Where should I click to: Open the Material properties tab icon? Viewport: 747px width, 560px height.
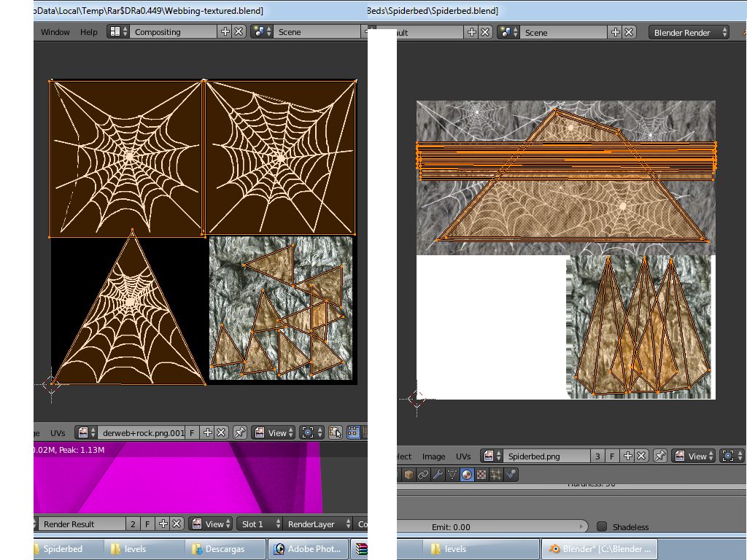[x=467, y=475]
